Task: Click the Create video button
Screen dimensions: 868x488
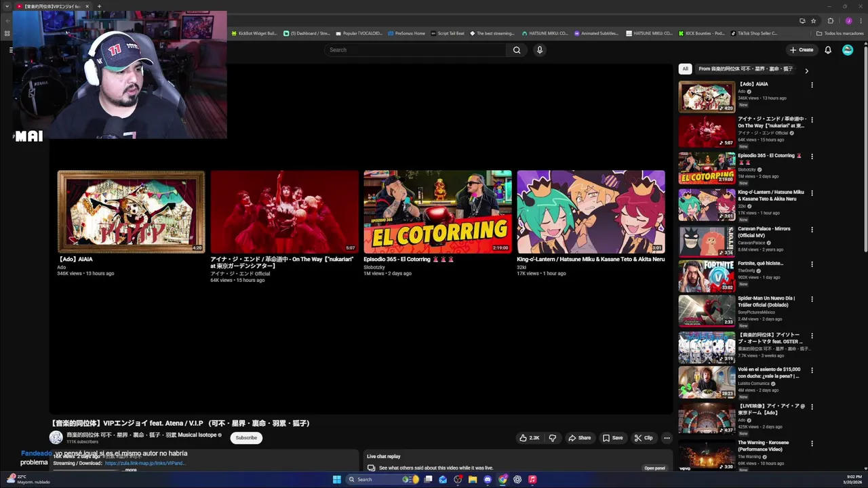Action: 802,49
